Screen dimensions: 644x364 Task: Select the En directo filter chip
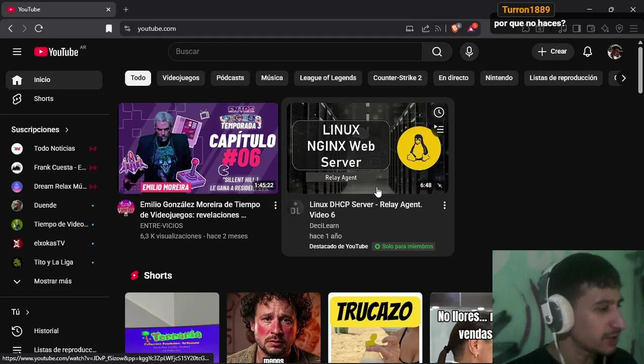tap(454, 78)
